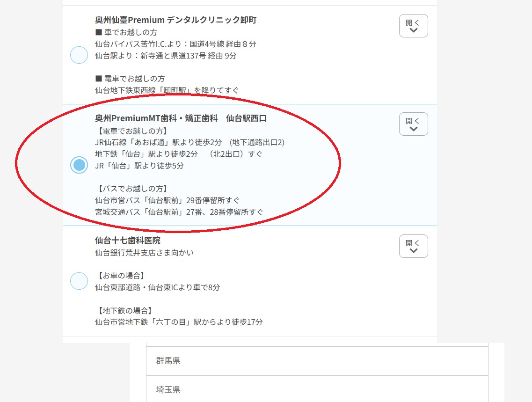Screen dimensions: 532x402
Task: Click the line 仙台東部道路・仙台東ICより車で8分
Action: coord(157,287)
